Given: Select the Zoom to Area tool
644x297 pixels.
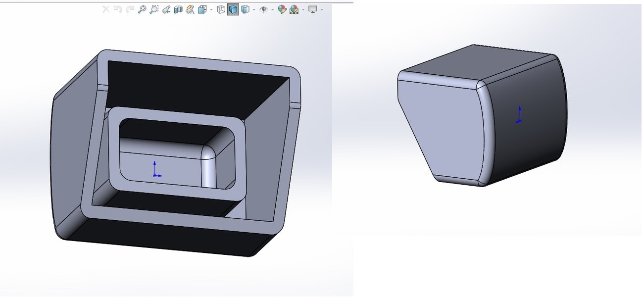Looking at the screenshot, I should click(x=154, y=9).
